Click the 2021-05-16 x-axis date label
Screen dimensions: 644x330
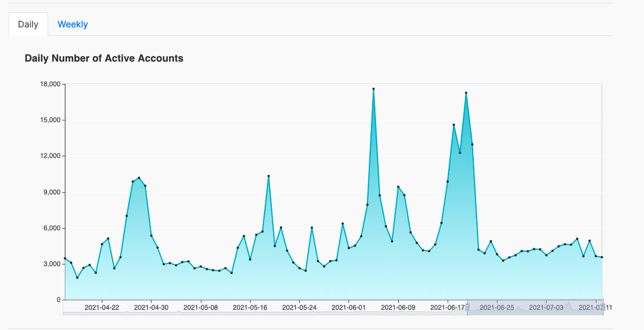[x=250, y=308]
